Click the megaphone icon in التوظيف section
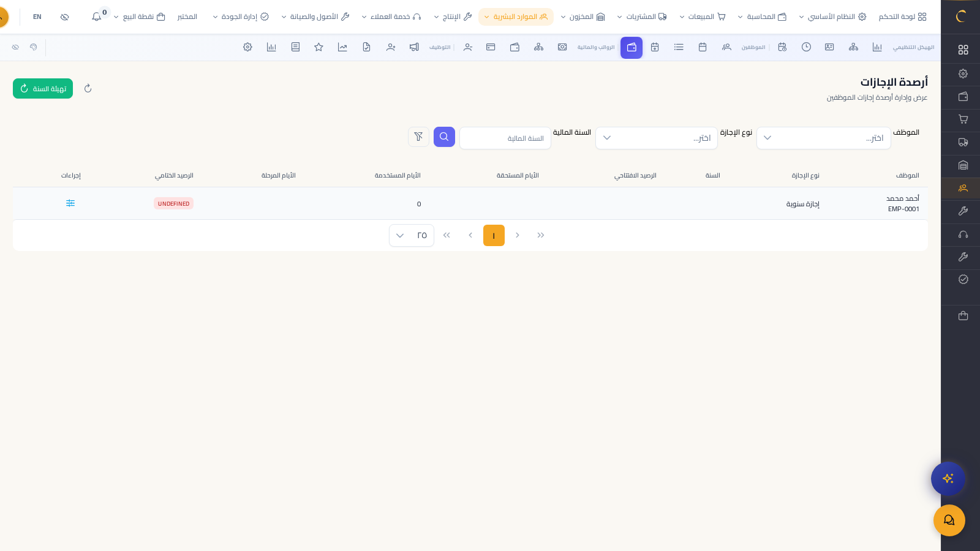Image resolution: width=980 pixels, height=551 pixels. tap(414, 47)
